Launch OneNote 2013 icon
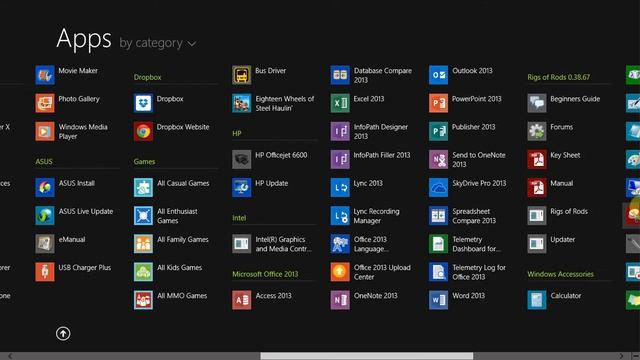The image size is (640, 360). pyautogui.click(x=340, y=300)
